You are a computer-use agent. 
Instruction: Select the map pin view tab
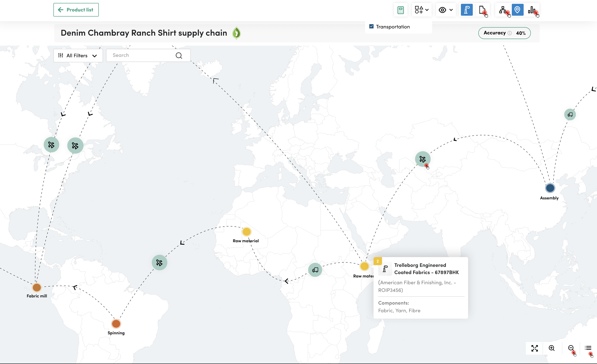pyautogui.click(x=517, y=10)
